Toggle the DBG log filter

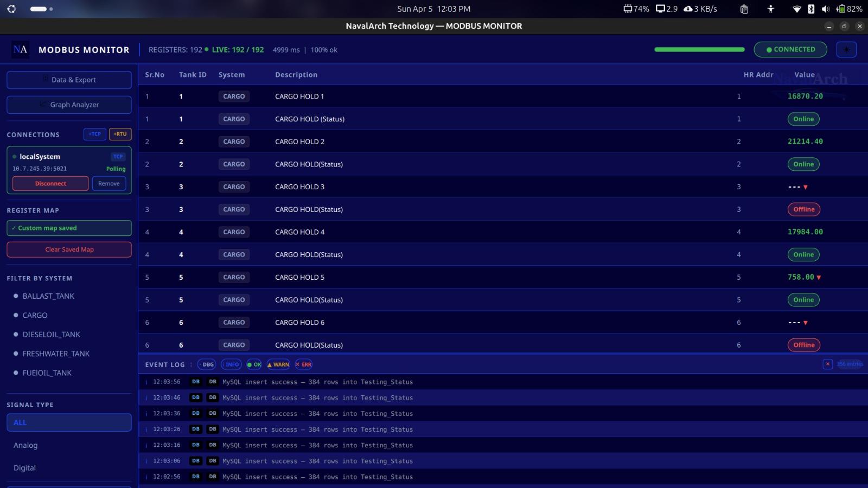207,364
